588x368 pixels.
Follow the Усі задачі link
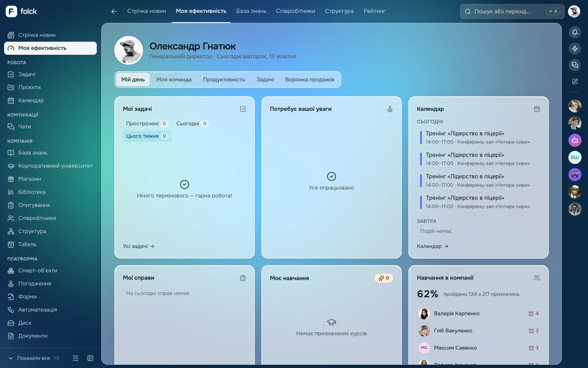(138, 246)
